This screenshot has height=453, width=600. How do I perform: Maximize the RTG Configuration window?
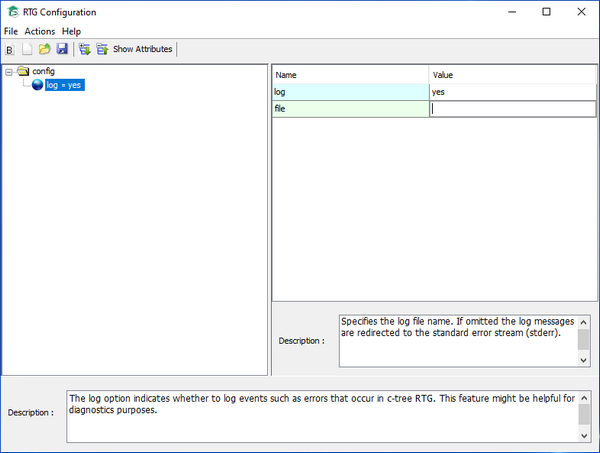pos(546,12)
